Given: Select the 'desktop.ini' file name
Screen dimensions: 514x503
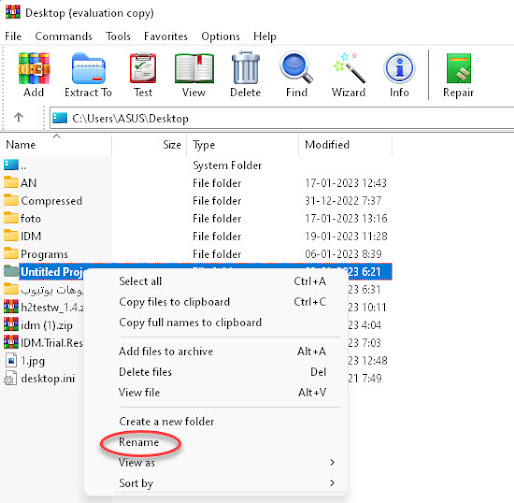Looking at the screenshot, I should click(x=48, y=379).
